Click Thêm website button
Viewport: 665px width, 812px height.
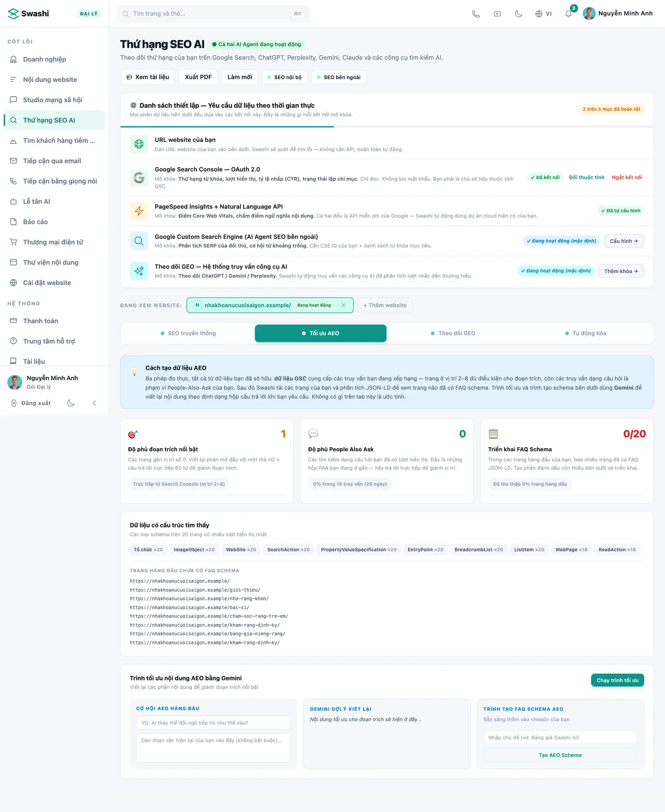385,305
